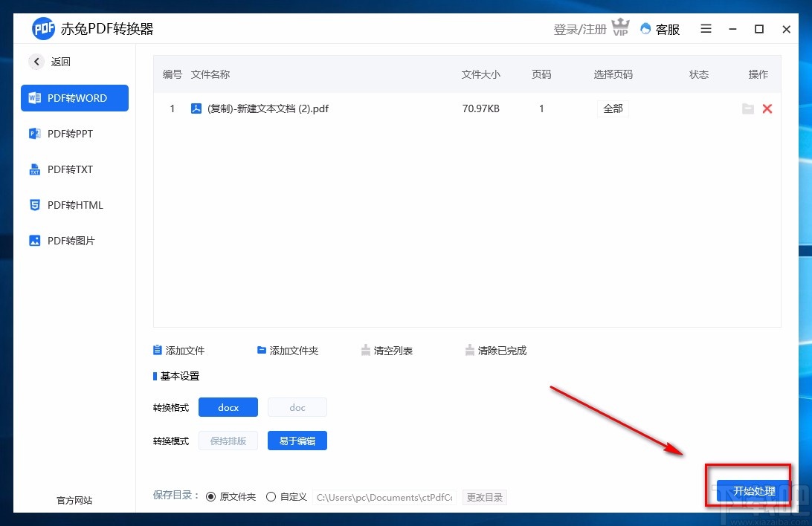Screen dimensions: 812x526
Task: Choose the 自定义 save directory option
Action: pyautogui.click(x=271, y=496)
